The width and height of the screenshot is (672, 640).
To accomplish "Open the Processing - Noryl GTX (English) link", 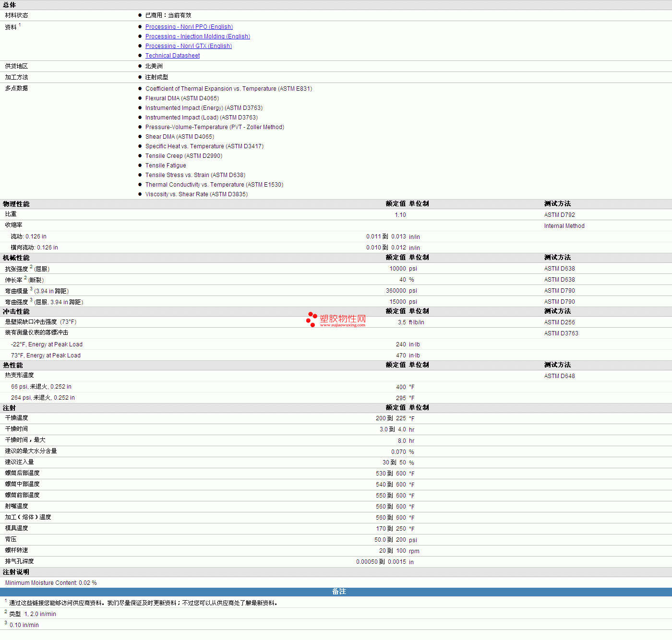I will pos(188,46).
